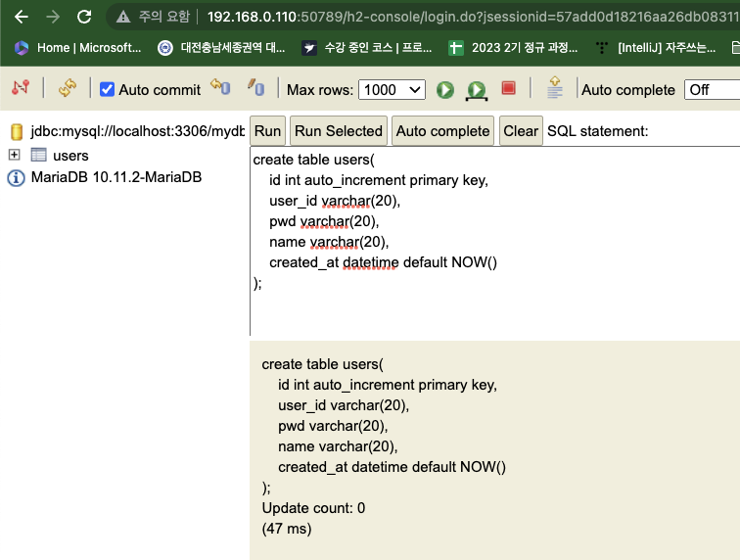Open the 수강 중인 코스 bookmark
The width and height of the screenshot is (740, 560).
coord(367,48)
